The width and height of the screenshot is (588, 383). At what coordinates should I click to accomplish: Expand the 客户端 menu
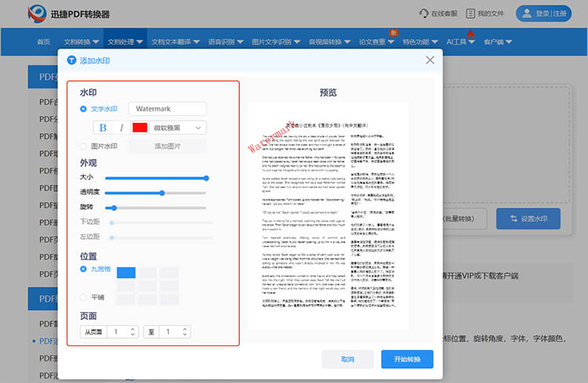click(x=498, y=42)
